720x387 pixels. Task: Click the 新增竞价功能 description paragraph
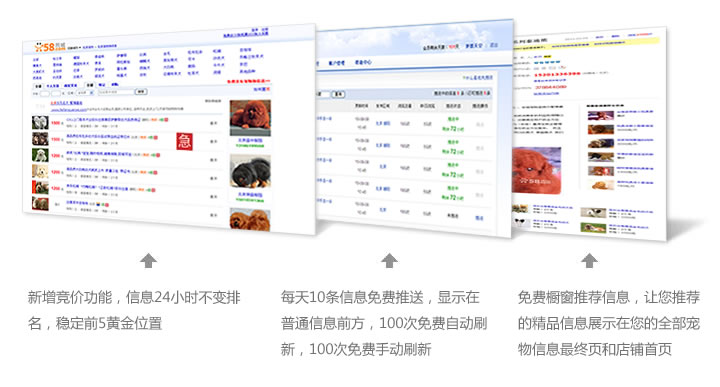(x=134, y=310)
